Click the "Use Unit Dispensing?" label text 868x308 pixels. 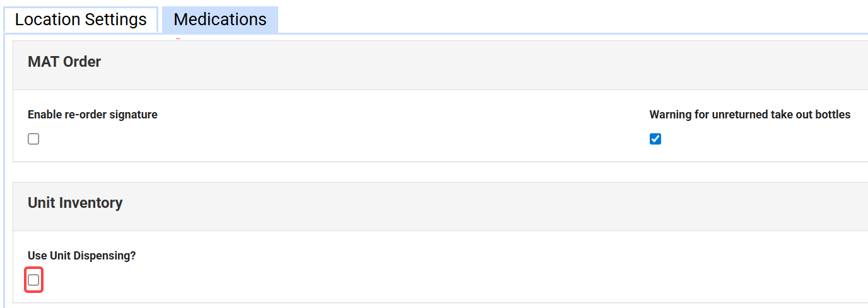point(82,256)
